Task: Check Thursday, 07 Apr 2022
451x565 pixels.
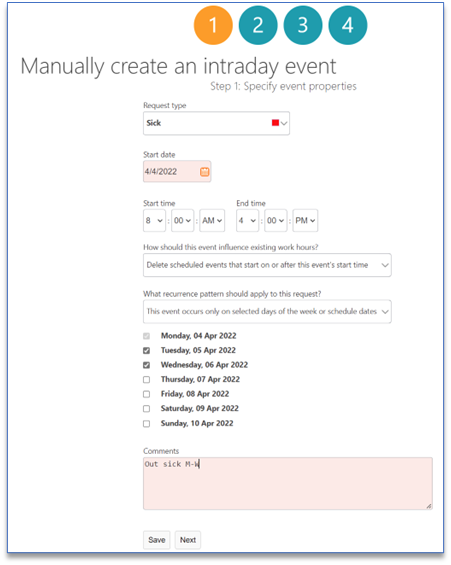Action: (146, 379)
